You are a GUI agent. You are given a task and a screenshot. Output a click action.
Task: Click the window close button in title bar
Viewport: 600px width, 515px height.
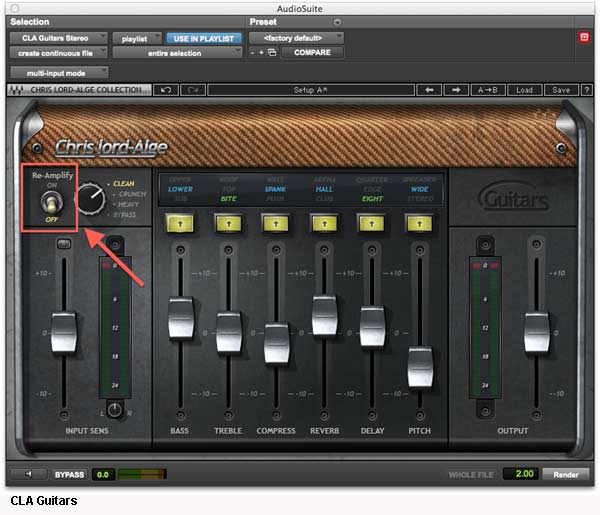(x=15, y=8)
